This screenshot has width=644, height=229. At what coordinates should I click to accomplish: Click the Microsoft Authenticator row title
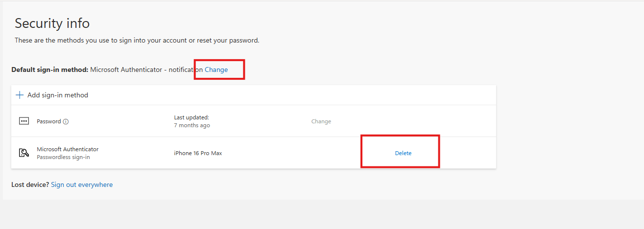(68, 149)
